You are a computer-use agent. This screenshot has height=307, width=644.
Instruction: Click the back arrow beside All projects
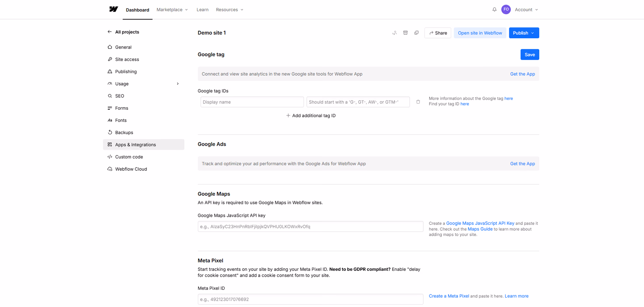(x=110, y=32)
